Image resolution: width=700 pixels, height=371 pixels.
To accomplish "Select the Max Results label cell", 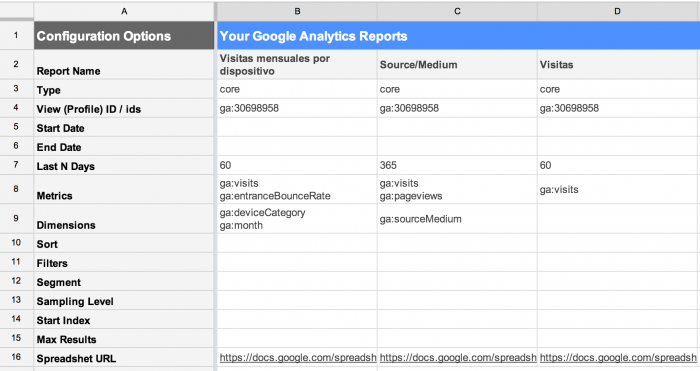I will coord(124,339).
